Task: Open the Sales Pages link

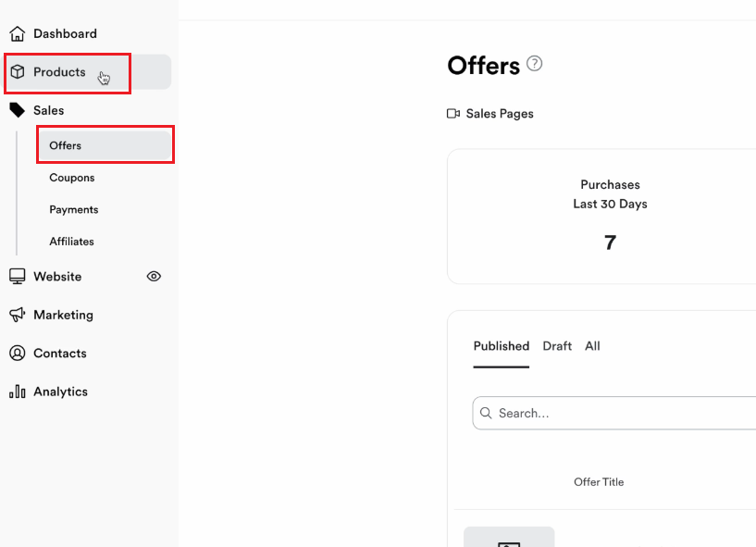Action: (x=500, y=113)
